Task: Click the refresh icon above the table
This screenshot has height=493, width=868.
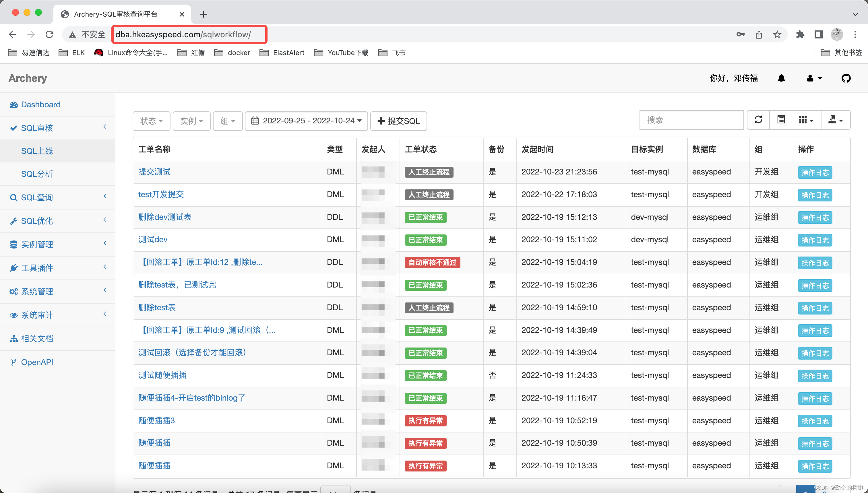Action: 758,120
